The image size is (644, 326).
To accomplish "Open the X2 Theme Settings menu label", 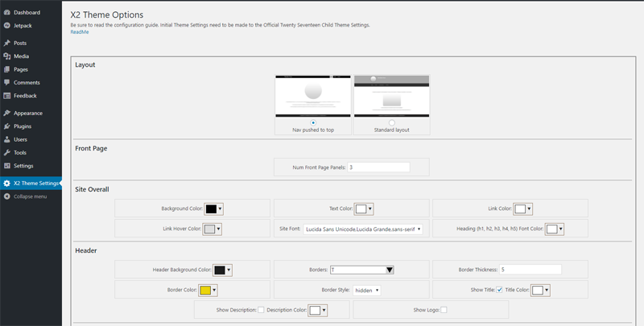I will click(x=36, y=183).
